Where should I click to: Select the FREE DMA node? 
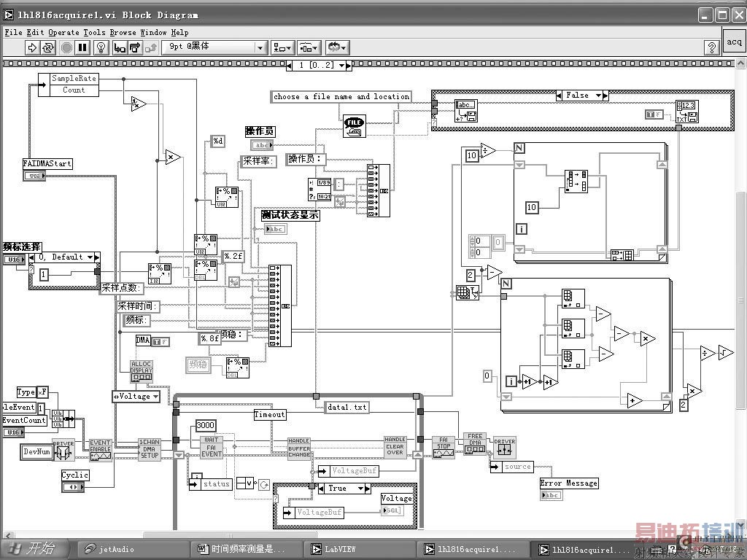click(475, 443)
